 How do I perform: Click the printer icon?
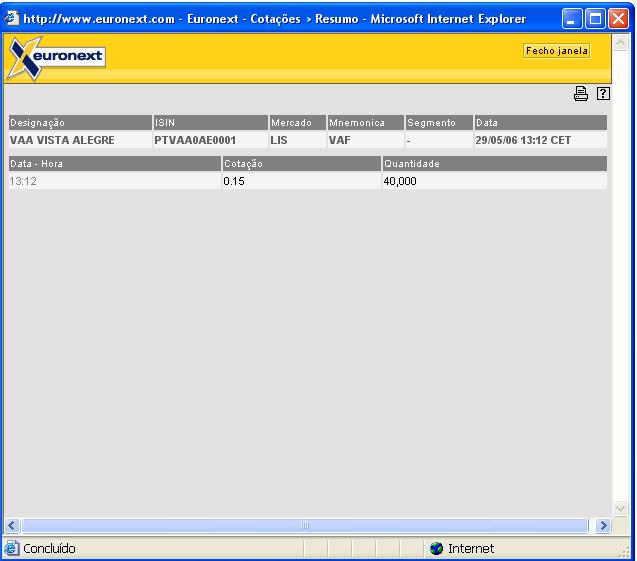tap(581, 94)
